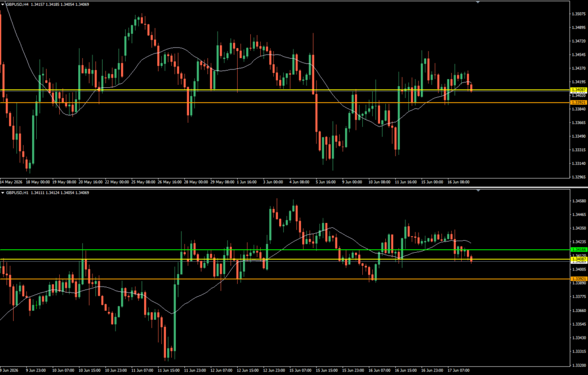Click the 1.33200 price scale label
This screenshot has width=588, height=375.
point(579,365)
